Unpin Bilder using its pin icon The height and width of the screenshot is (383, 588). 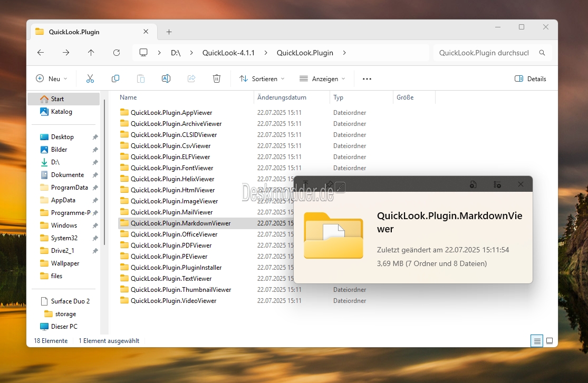tap(95, 150)
